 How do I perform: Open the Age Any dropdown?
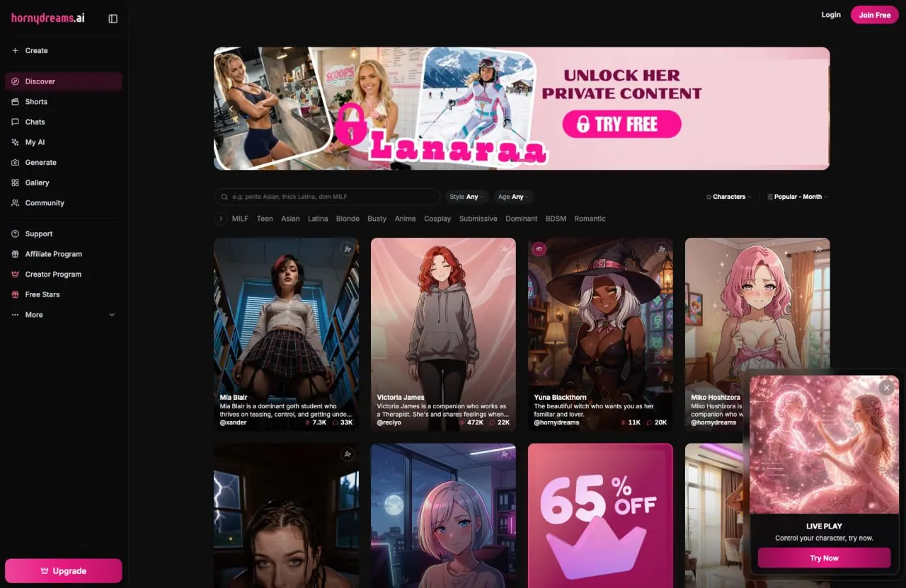pos(514,197)
